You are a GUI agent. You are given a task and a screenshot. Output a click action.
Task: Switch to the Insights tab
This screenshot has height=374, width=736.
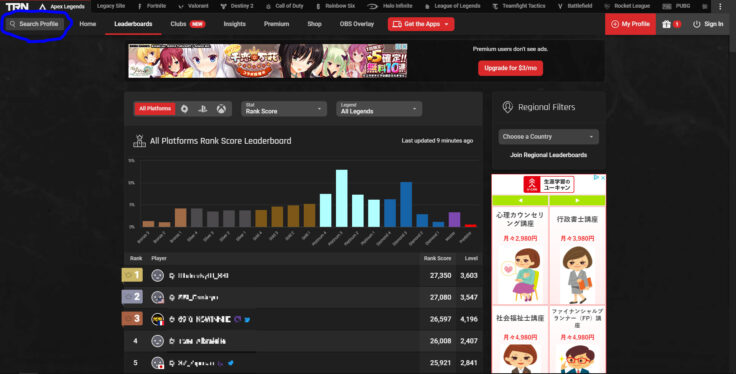(234, 24)
